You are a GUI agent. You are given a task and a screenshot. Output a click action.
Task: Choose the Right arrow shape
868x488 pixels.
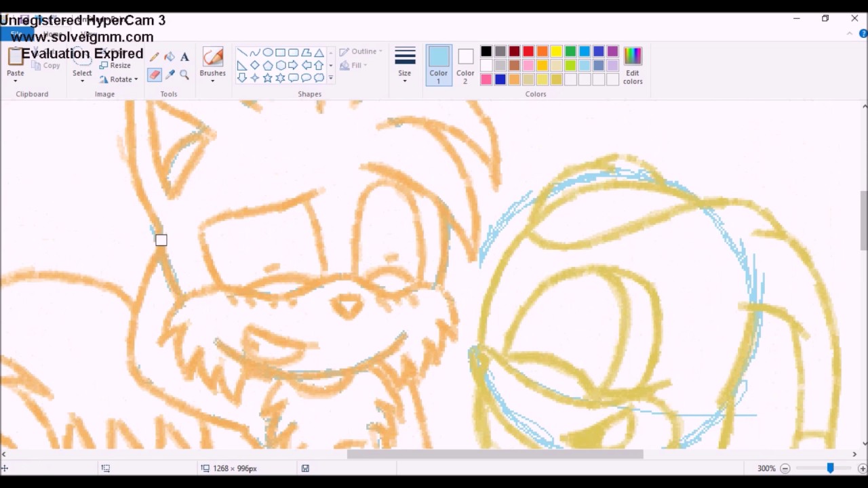[294, 66]
